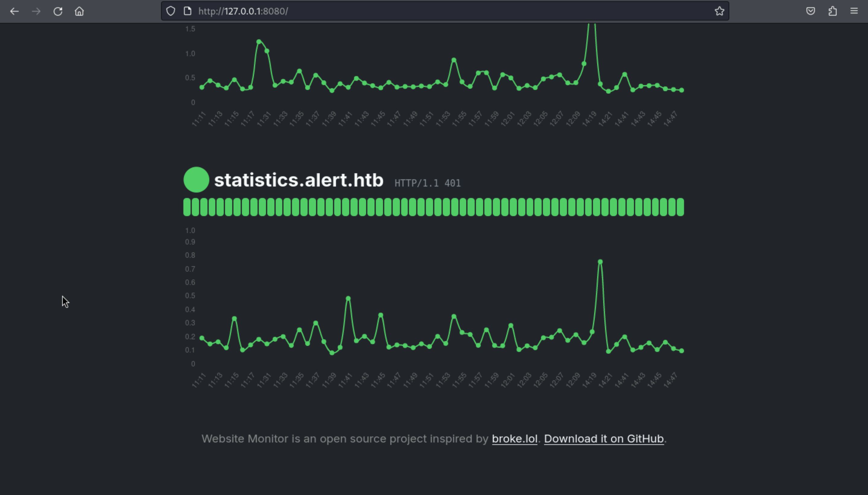Follow the Download it on GitHub link
Screen dimensions: 868x495
[604, 439]
